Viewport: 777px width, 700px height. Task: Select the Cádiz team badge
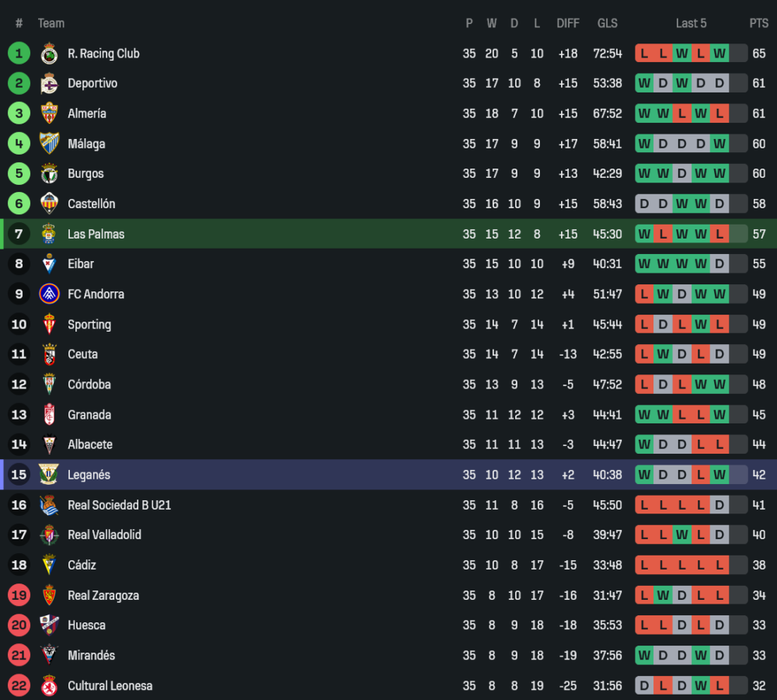click(49, 566)
